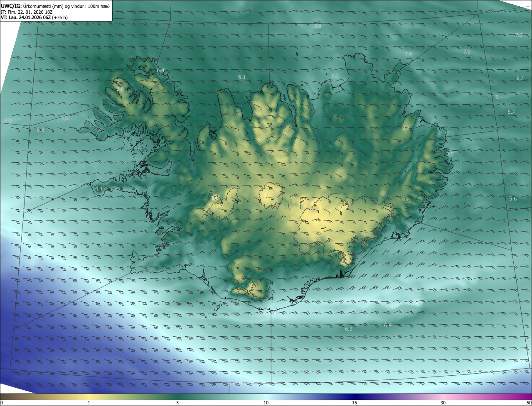
Task: Click the 1 tick label on the scale
Action: tap(89, 403)
